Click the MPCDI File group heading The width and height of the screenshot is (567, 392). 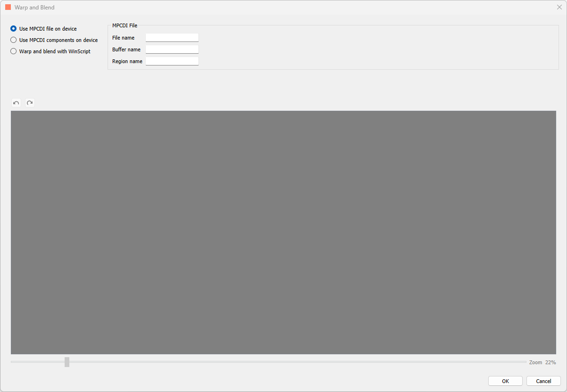pyautogui.click(x=125, y=25)
